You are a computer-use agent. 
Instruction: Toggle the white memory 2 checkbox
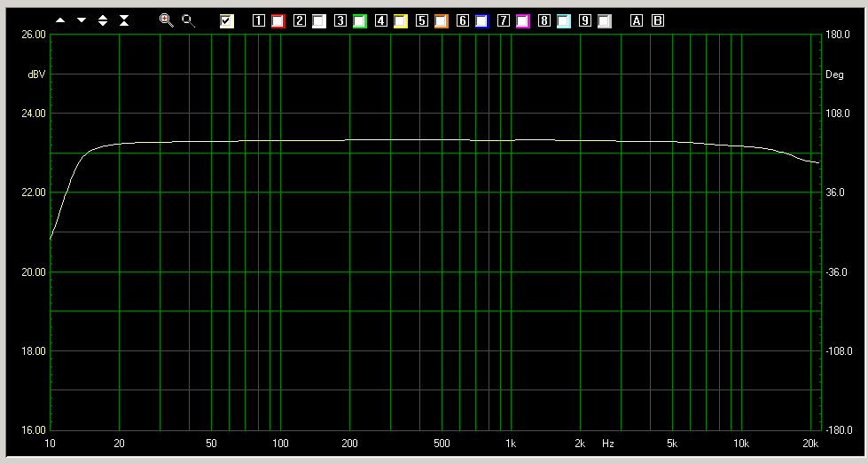319,21
